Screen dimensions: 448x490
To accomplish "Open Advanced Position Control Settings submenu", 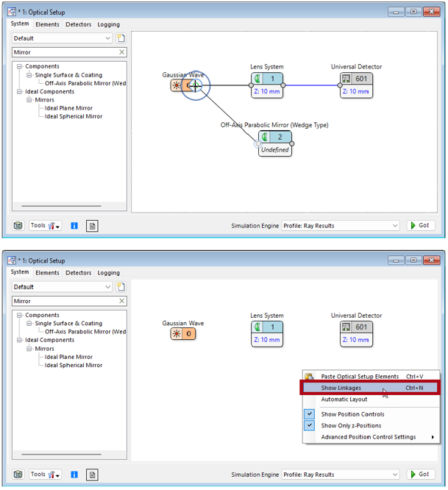I will pos(369,437).
